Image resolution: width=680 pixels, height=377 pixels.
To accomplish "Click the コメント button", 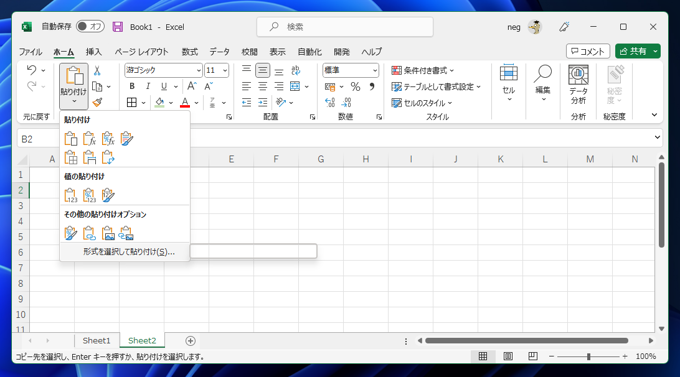I will pyautogui.click(x=588, y=51).
